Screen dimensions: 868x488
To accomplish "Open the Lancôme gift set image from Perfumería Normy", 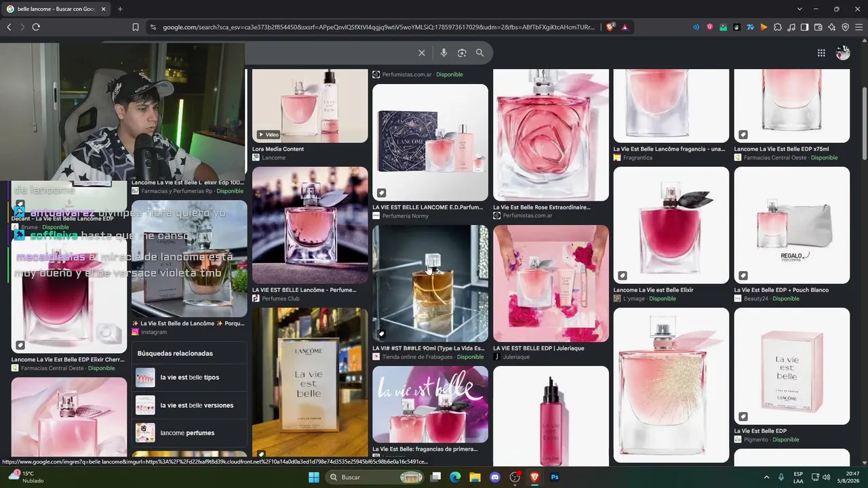I will click(x=430, y=142).
